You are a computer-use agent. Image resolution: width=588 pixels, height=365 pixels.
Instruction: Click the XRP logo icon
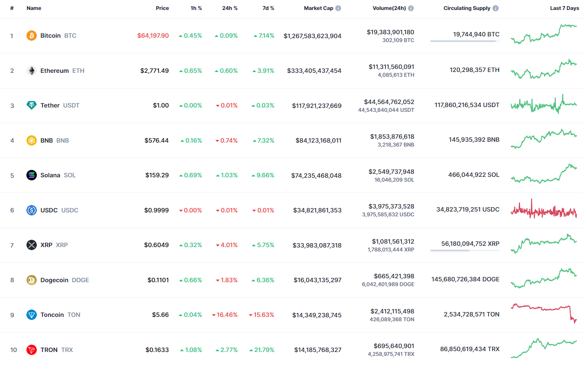coord(32,245)
